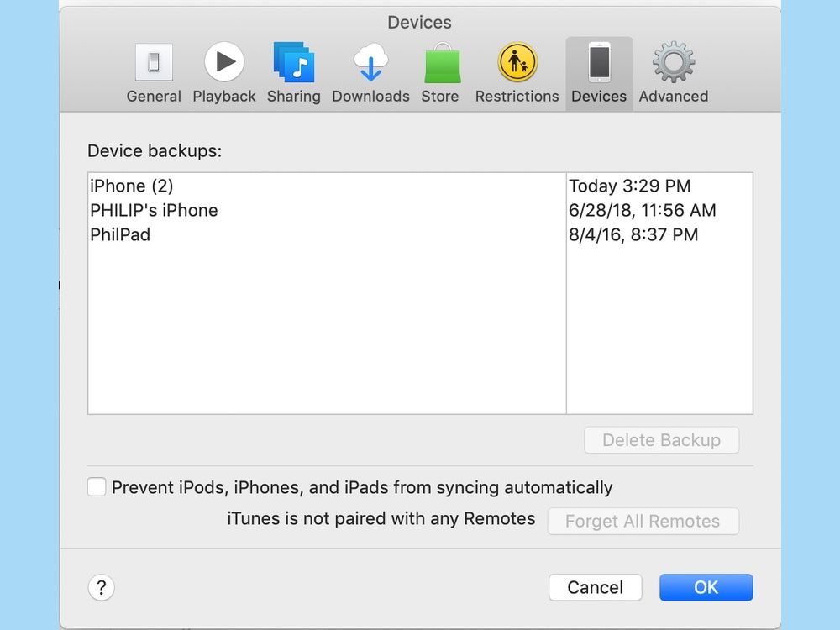Select PHILIP's iPhone backup entry
This screenshot has width=840, height=630.
click(x=154, y=210)
